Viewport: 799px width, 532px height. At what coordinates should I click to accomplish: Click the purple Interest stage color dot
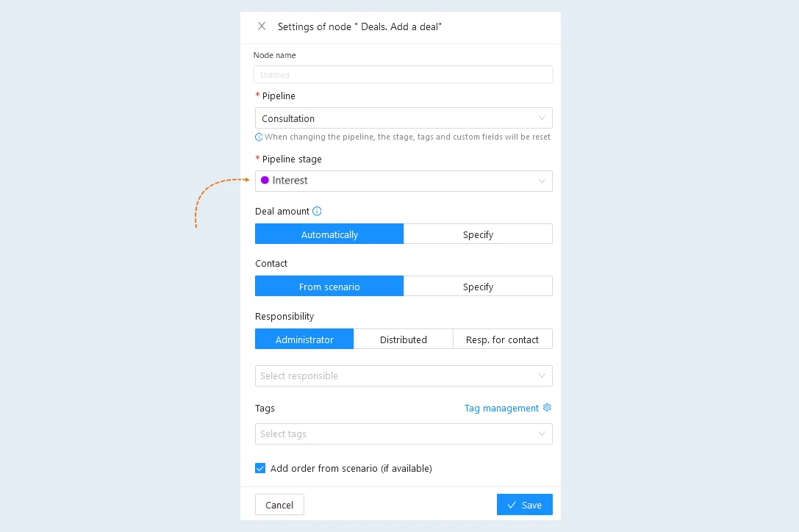pyautogui.click(x=265, y=180)
